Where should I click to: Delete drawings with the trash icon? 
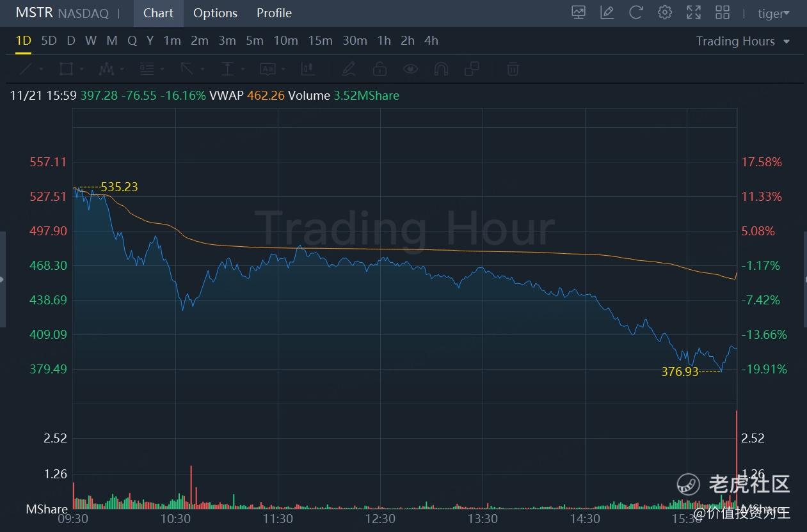click(x=512, y=68)
